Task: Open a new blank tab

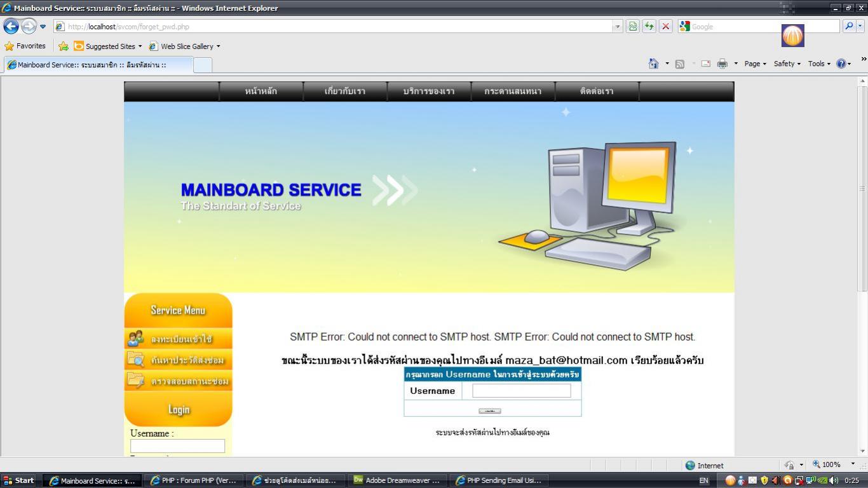Action: coord(203,65)
